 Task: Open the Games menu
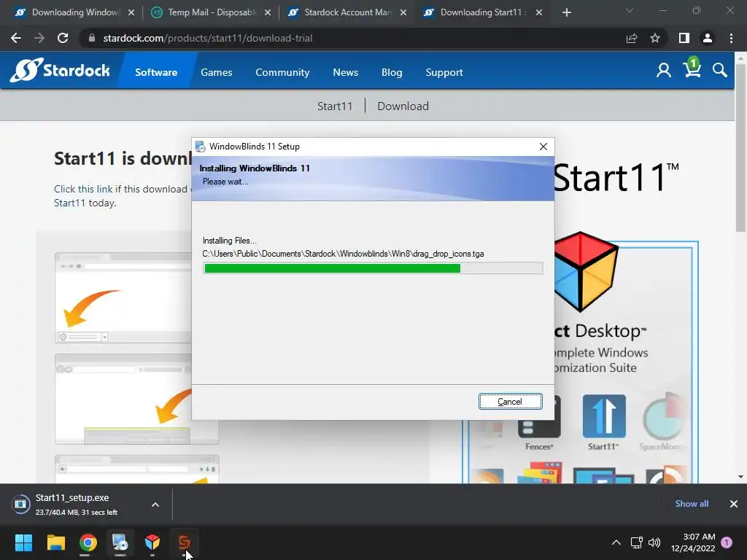[216, 72]
